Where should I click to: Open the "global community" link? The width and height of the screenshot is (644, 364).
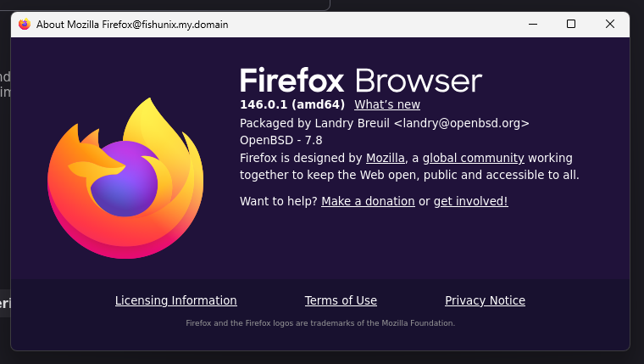(473, 158)
